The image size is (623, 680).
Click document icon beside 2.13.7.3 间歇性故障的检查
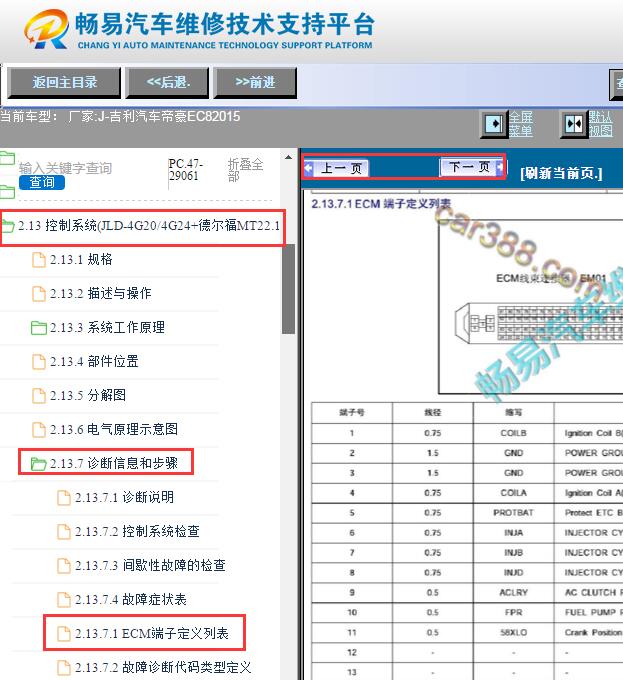(64, 566)
